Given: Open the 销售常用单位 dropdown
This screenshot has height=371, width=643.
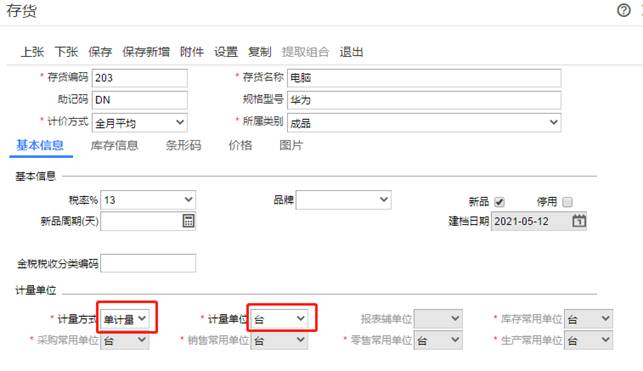Looking at the screenshot, I should point(279,340).
